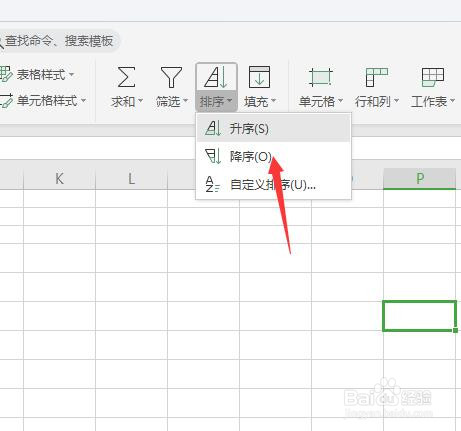Choose 升序(S) from sort menu
Image resolution: width=461 pixels, height=431 pixels.
(x=273, y=128)
